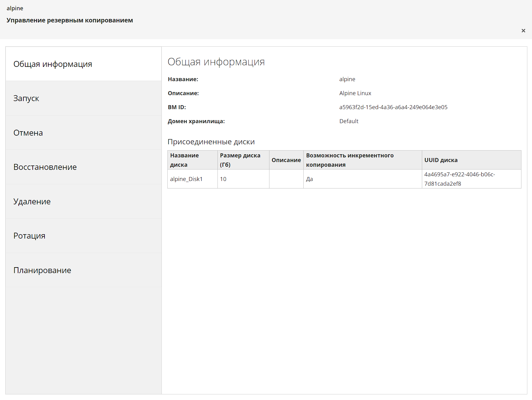
Task: Click the Default storage domain value
Action: point(349,121)
